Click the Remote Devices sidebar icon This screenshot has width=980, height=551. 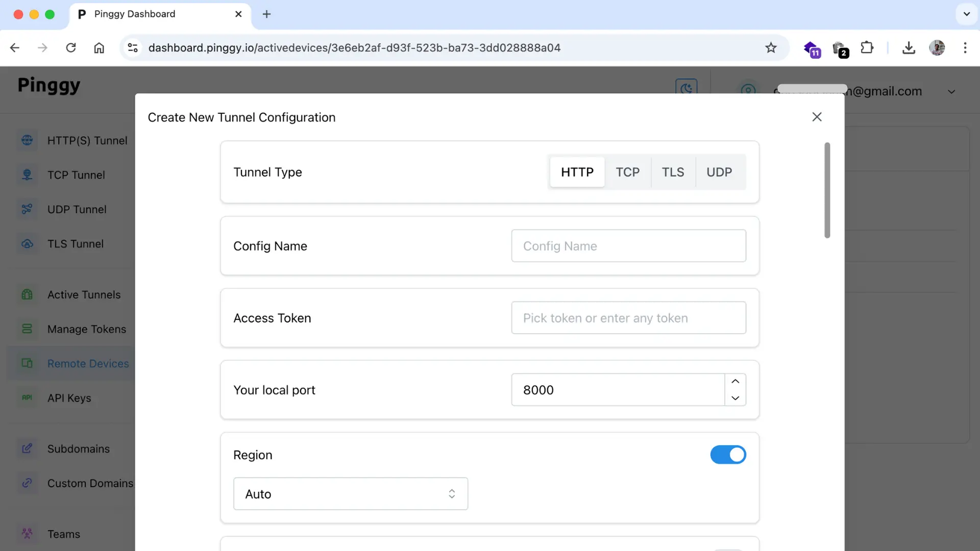point(27,363)
